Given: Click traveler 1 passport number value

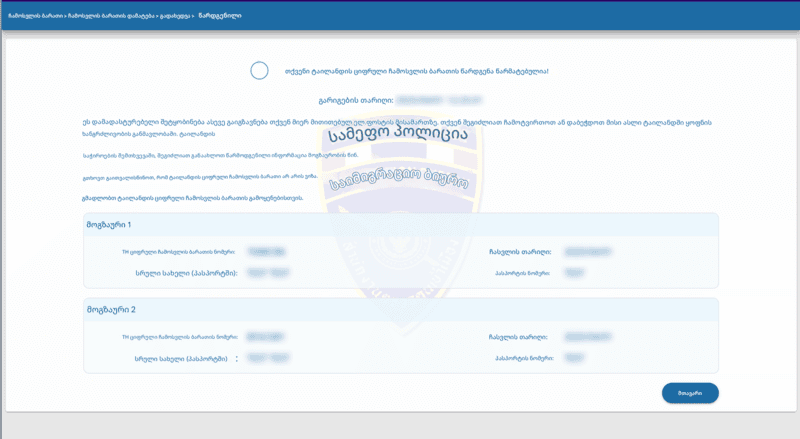Looking at the screenshot, I should tap(574, 273).
